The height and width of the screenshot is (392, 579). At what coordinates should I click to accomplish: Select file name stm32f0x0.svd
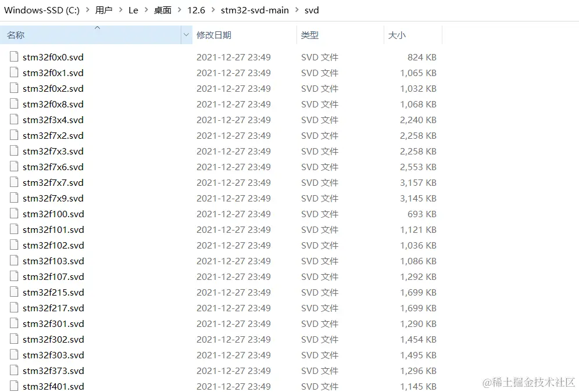click(53, 57)
